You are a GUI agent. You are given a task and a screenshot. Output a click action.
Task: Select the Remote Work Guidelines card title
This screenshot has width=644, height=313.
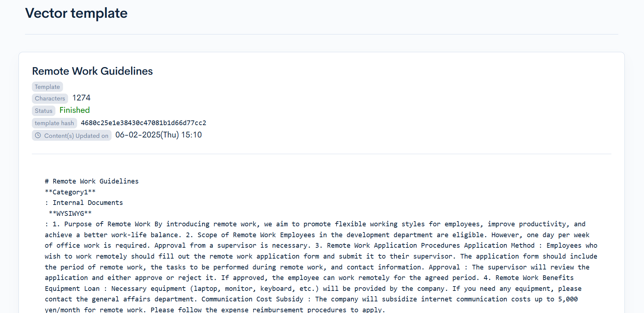tap(92, 71)
